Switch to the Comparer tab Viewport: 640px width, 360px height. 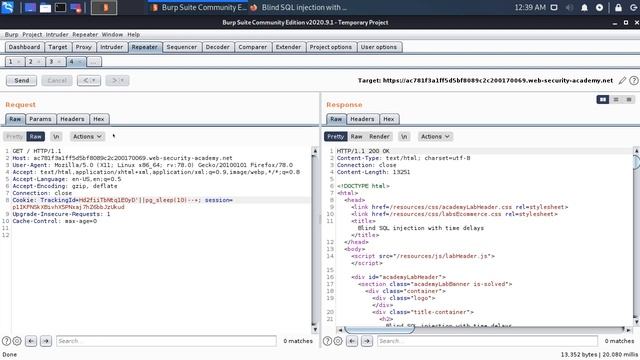pyautogui.click(x=253, y=47)
